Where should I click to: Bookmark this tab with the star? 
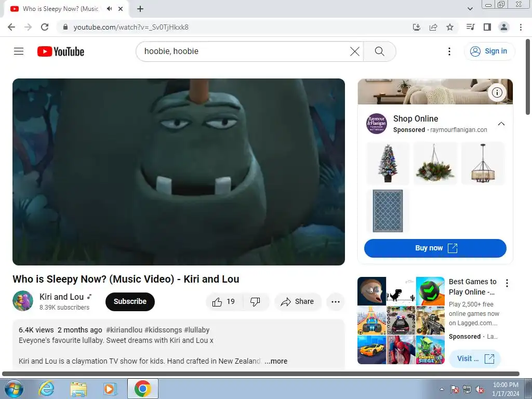click(450, 27)
